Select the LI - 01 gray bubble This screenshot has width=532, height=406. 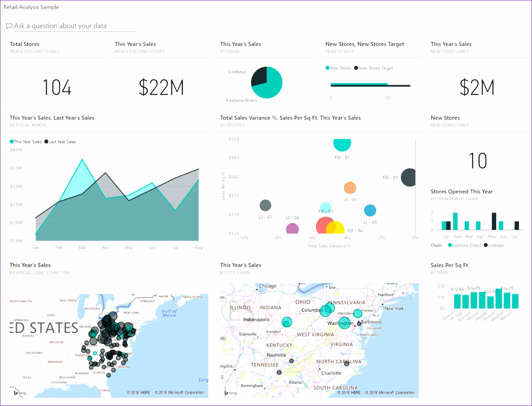[265, 205]
